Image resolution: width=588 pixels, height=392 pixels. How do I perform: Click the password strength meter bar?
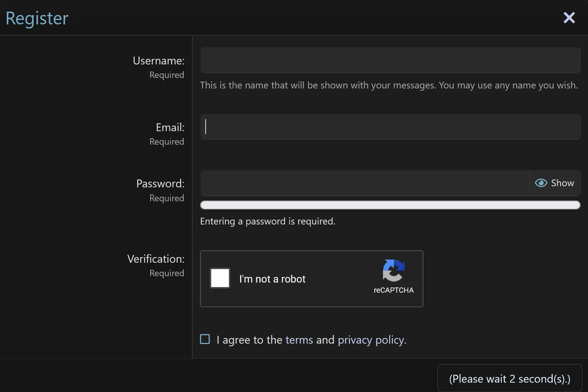pos(390,205)
